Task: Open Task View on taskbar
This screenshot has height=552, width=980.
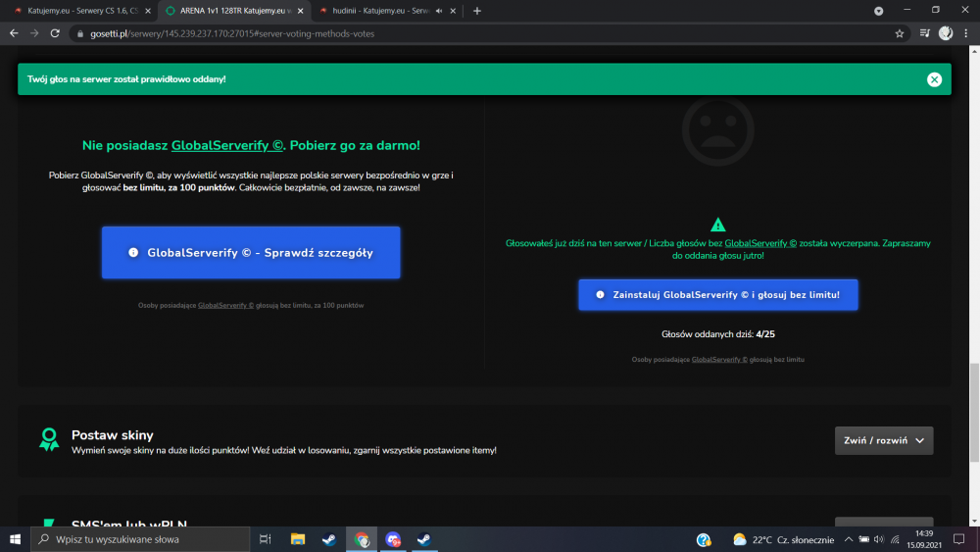Action: [265, 539]
